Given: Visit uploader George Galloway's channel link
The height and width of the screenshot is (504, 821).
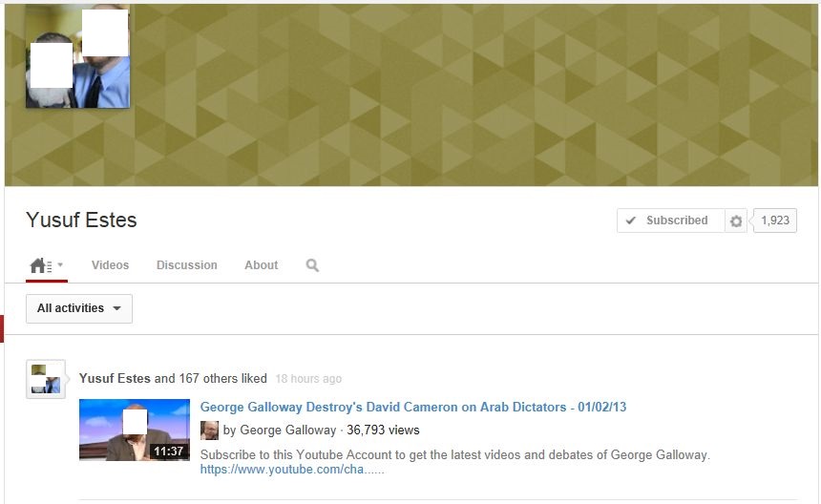Looking at the screenshot, I should [x=287, y=430].
